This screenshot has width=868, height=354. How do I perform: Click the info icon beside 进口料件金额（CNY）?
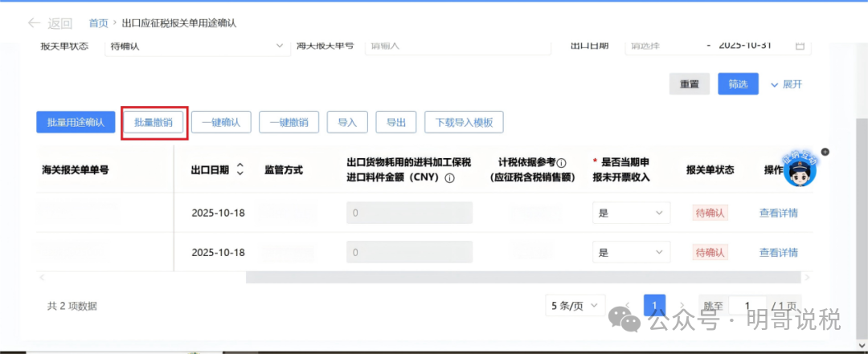(x=450, y=178)
